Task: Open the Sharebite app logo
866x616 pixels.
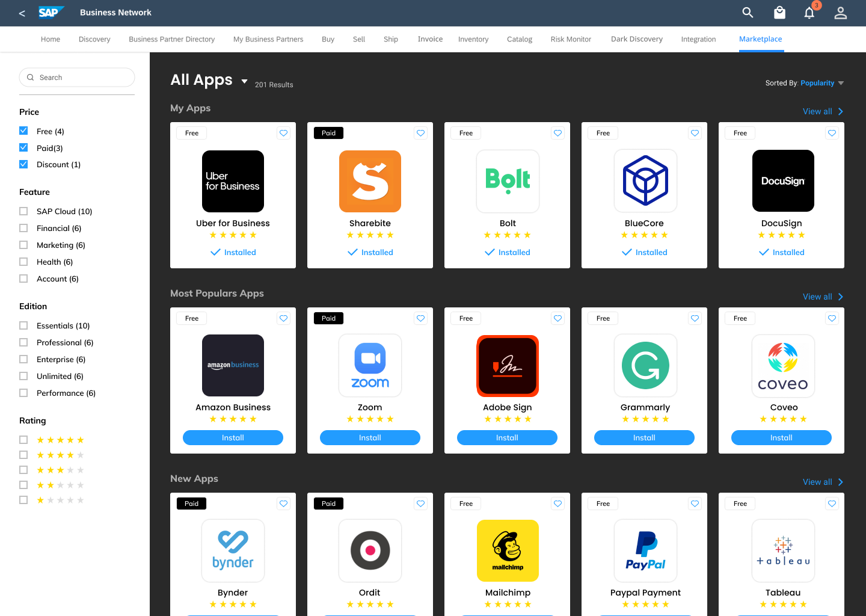Action: pyautogui.click(x=370, y=181)
